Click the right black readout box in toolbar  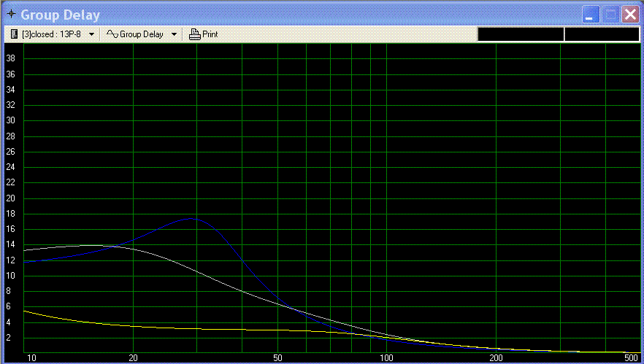click(x=602, y=34)
